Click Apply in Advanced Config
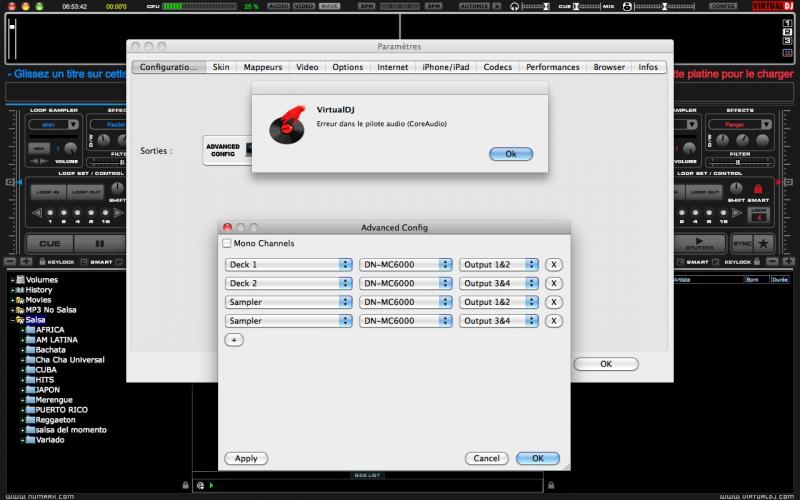Viewport: 800px width, 500px height. point(246,458)
